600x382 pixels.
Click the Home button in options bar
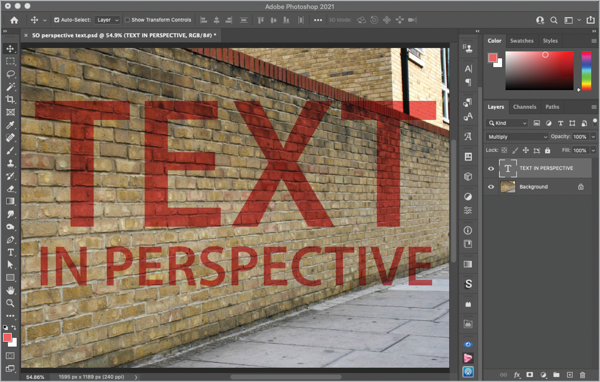click(14, 20)
